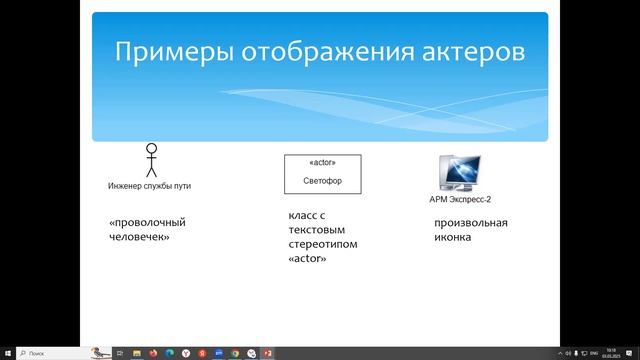
Task: Click the bird picture in search box
Action: pyautogui.click(x=100, y=353)
